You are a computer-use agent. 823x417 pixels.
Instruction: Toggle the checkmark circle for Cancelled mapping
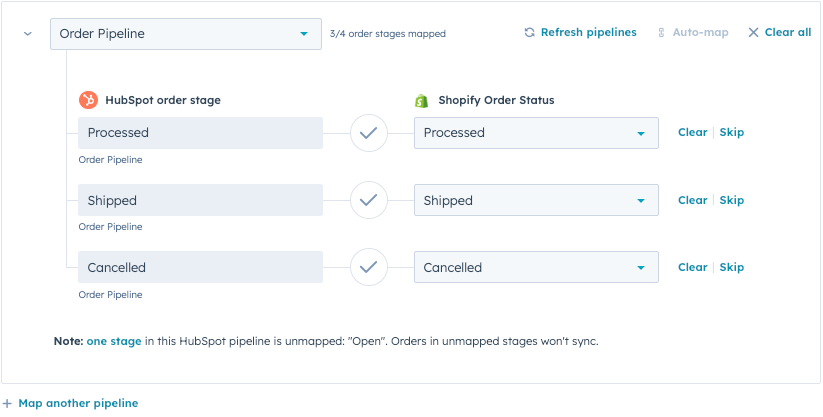click(368, 267)
